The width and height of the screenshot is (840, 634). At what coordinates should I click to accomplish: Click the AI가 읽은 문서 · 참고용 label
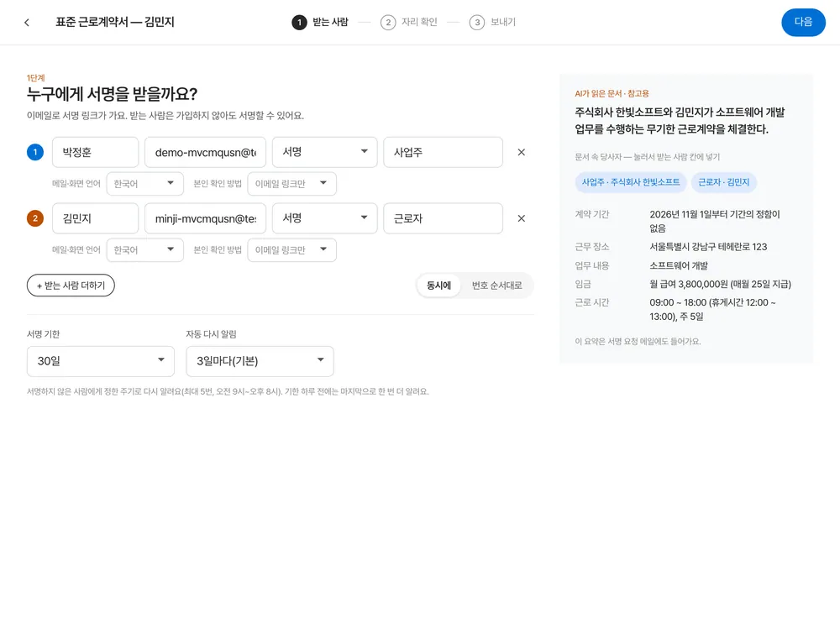coord(612,94)
